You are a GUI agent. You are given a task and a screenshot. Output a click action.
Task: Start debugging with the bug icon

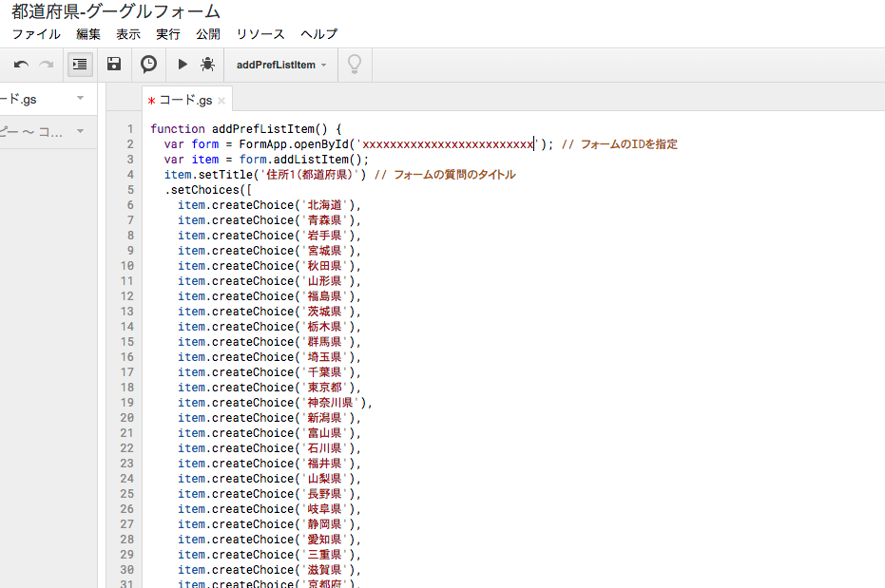pos(208,65)
